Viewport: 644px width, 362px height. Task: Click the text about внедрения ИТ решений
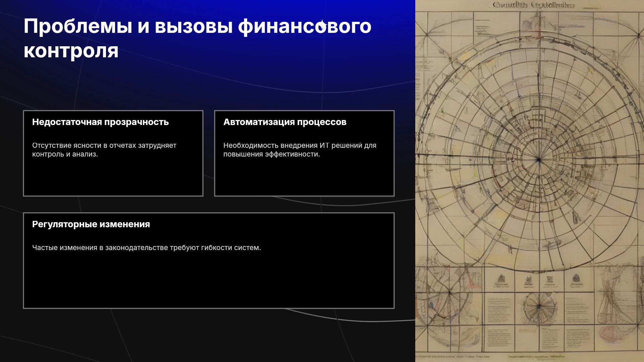coord(300,150)
